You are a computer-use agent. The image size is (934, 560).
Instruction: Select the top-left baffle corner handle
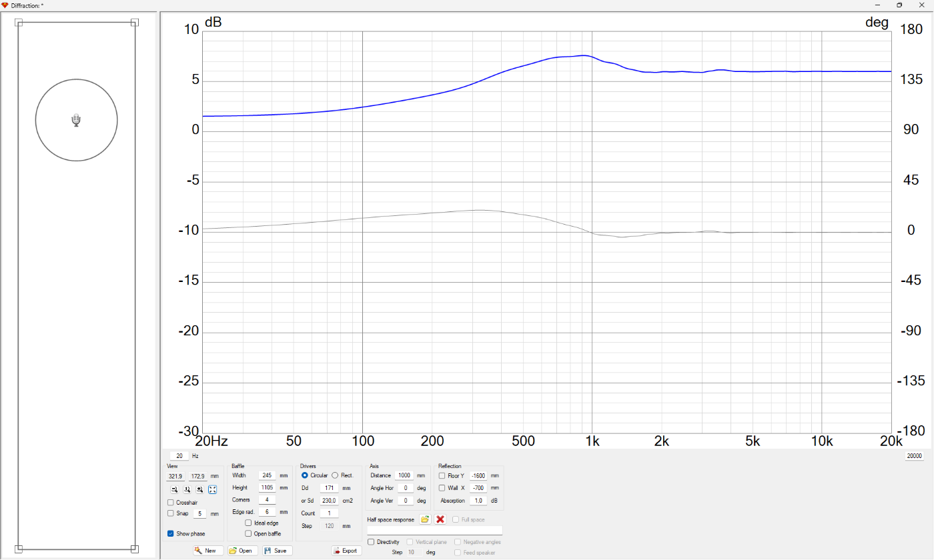(19, 23)
